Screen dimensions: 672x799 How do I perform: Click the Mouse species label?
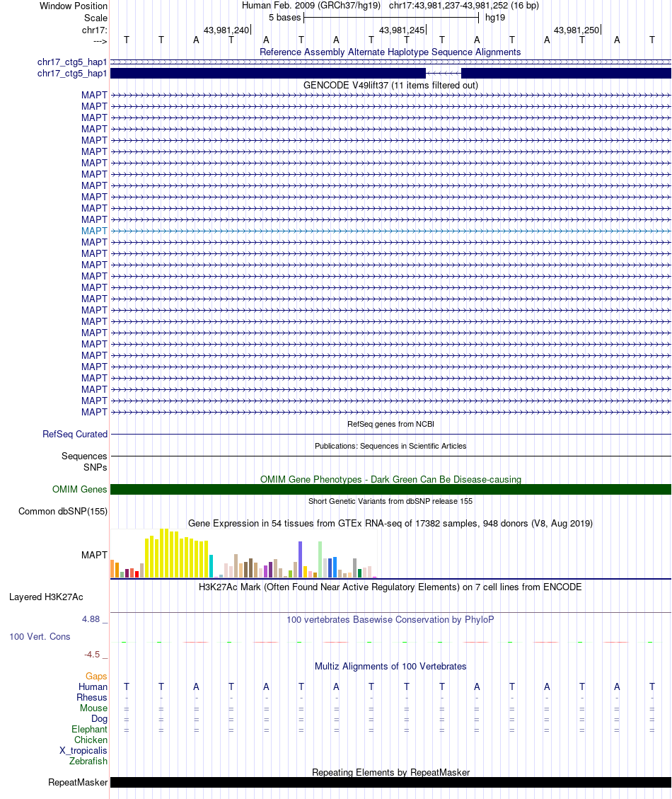[94, 708]
